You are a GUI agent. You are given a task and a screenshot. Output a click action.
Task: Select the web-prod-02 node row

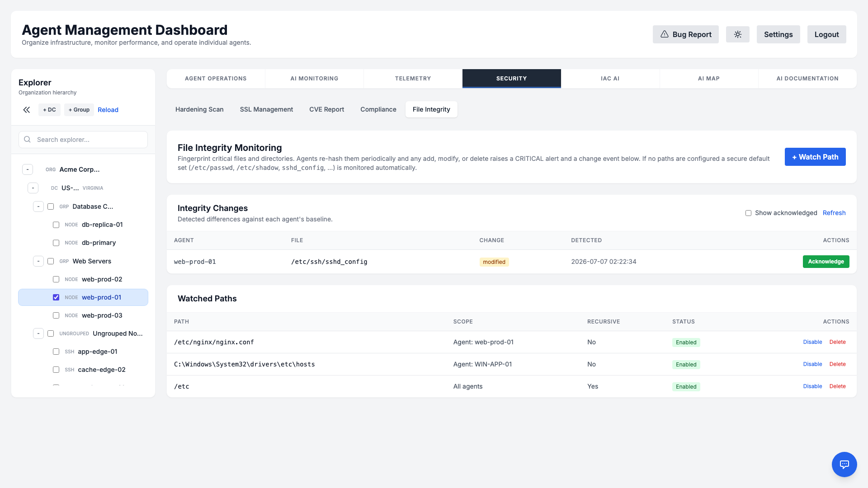[x=83, y=279]
